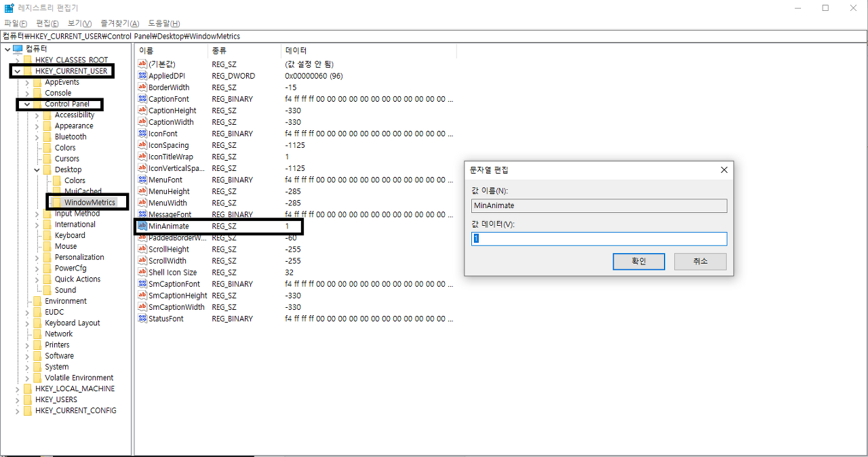Select the WindowMetrics tree item
Viewport: 868px width, 457px height.
click(90, 202)
